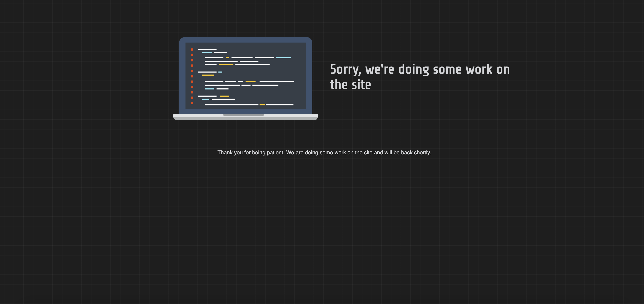Click the yellow segment in the third code block heading
Viewport: 644px width, 304px height.
tap(224, 96)
